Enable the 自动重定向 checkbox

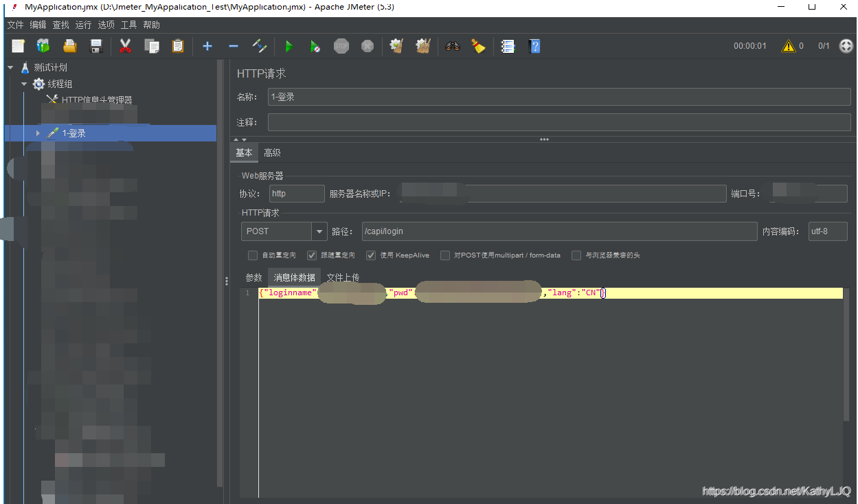point(252,255)
